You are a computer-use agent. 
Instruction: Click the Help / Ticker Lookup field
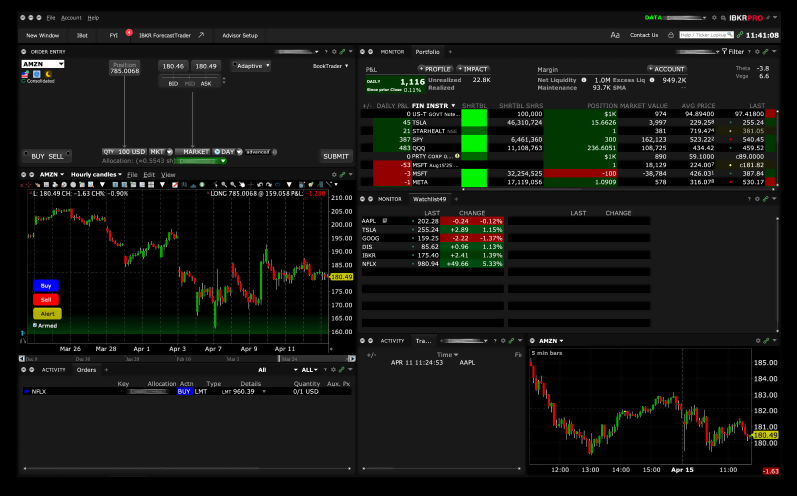coord(707,35)
